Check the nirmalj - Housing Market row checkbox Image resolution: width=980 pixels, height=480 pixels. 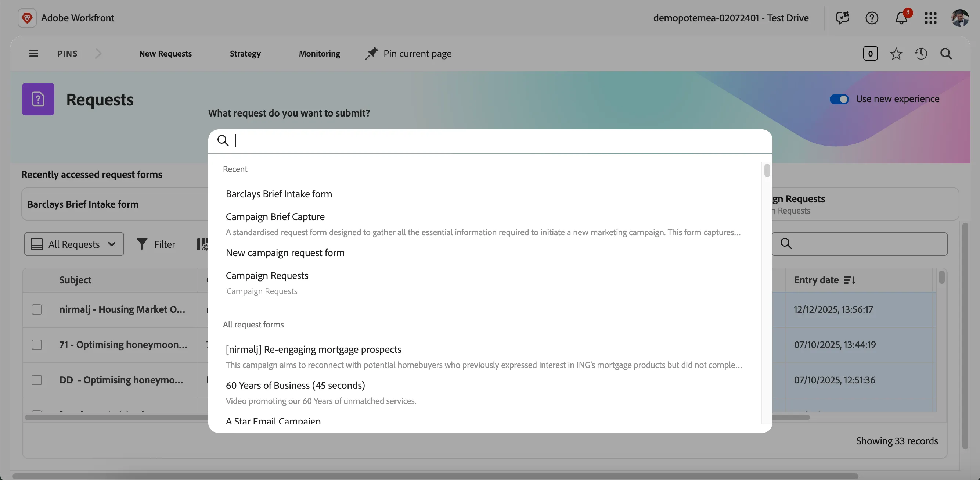pyautogui.click(x=36, y=309)
